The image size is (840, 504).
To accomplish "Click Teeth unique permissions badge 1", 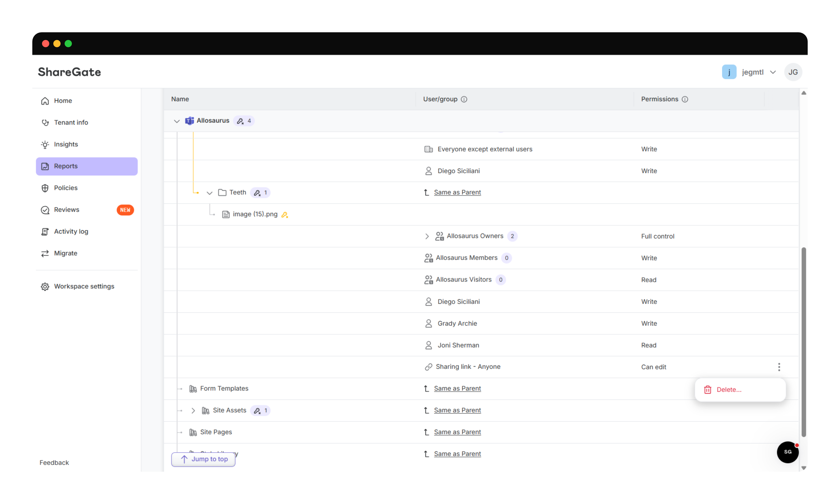I will click(x=260, y=192).
